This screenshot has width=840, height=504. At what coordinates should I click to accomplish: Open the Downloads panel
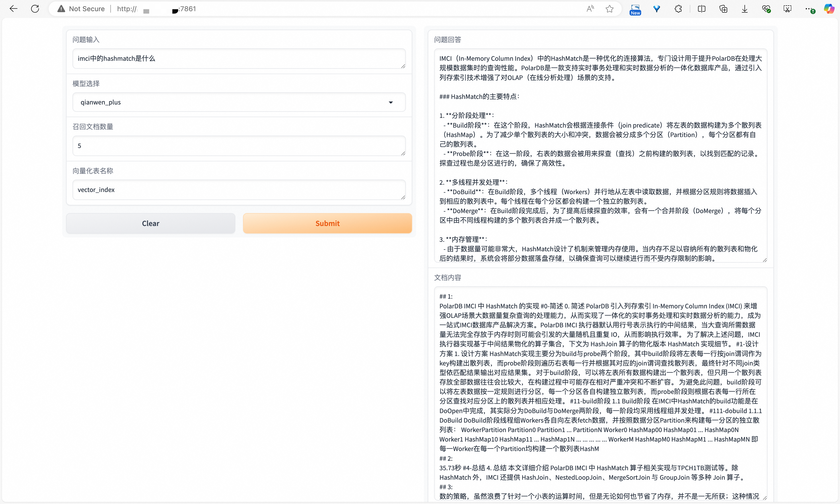[744, 9]
